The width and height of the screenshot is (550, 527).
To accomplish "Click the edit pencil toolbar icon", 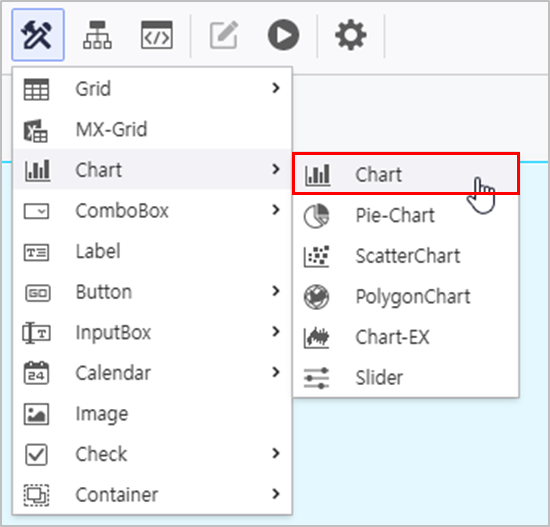I will pyautogui.click(x=224, y=35).
